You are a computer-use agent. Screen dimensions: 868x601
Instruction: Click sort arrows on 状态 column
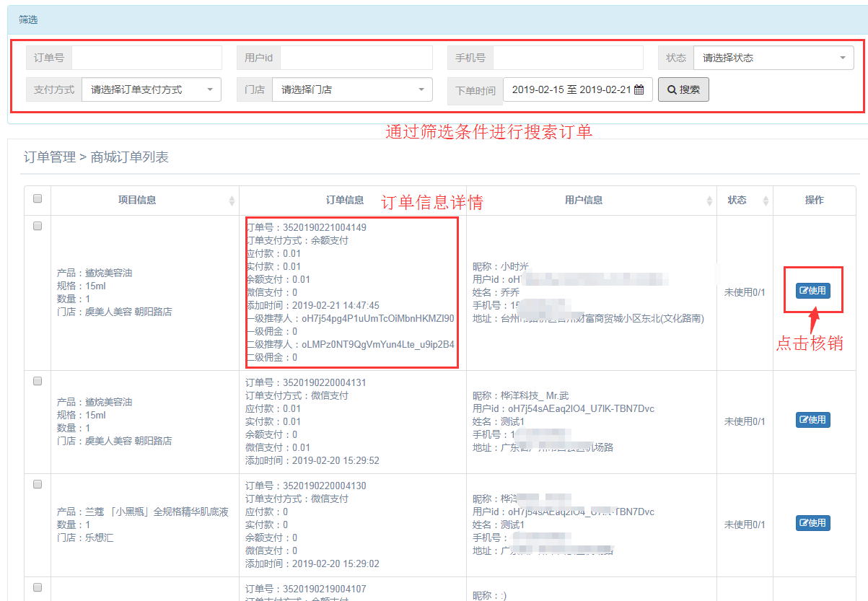(x=766, y=201)
